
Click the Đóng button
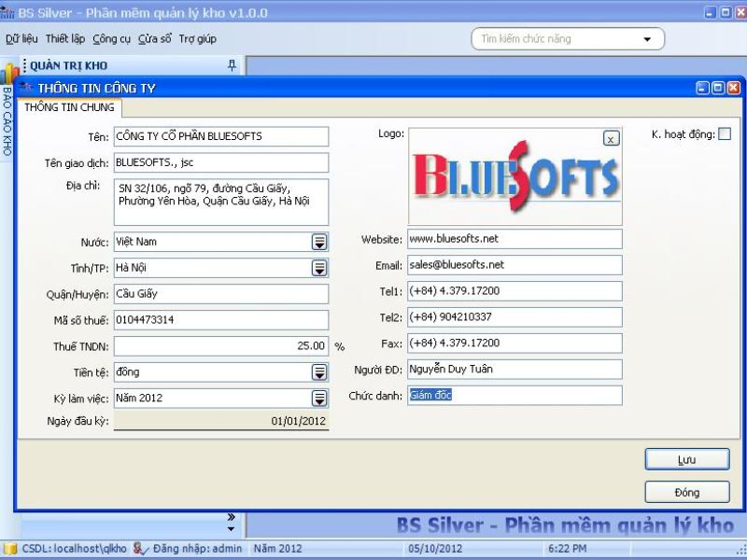point(686,492)
